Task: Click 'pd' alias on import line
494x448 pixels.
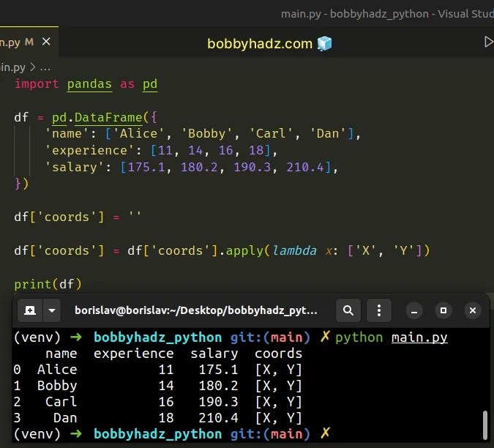Action: click(150, 84)
